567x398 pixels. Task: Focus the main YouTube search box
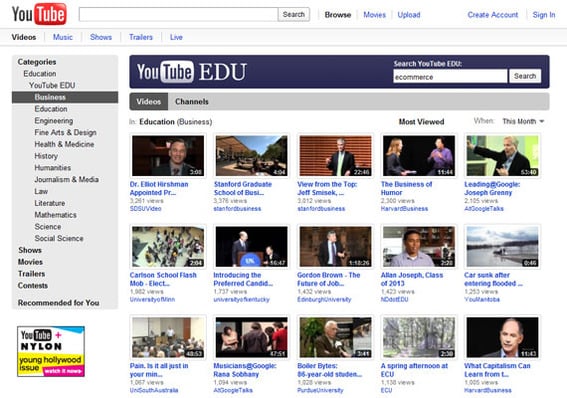pos(178,14)
